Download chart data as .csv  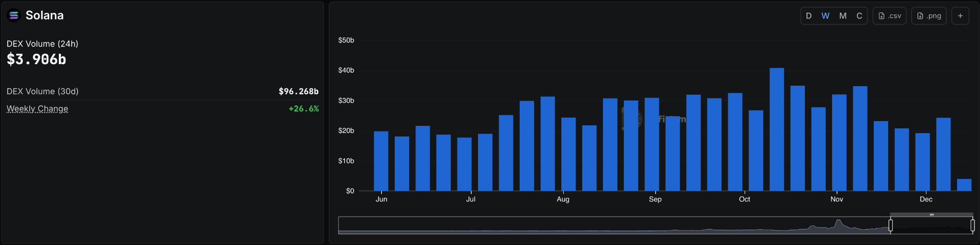tap(890, 16)
